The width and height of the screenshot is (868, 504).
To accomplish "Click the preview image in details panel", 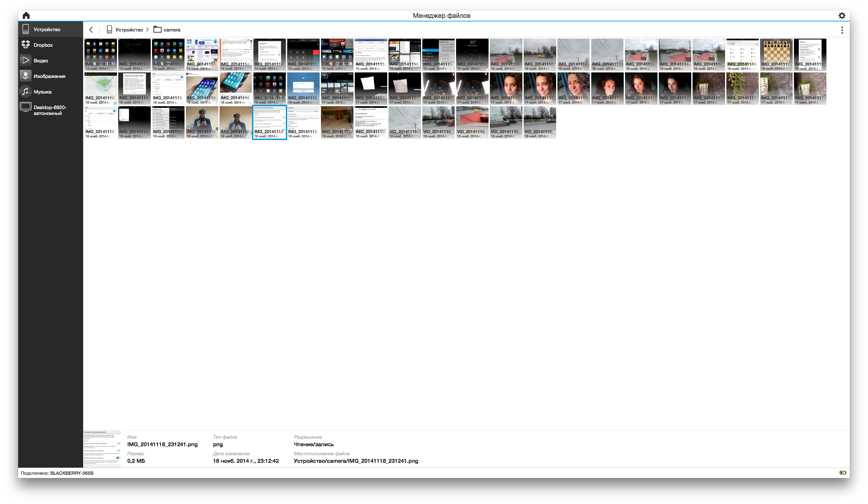I will pos(102,448).
